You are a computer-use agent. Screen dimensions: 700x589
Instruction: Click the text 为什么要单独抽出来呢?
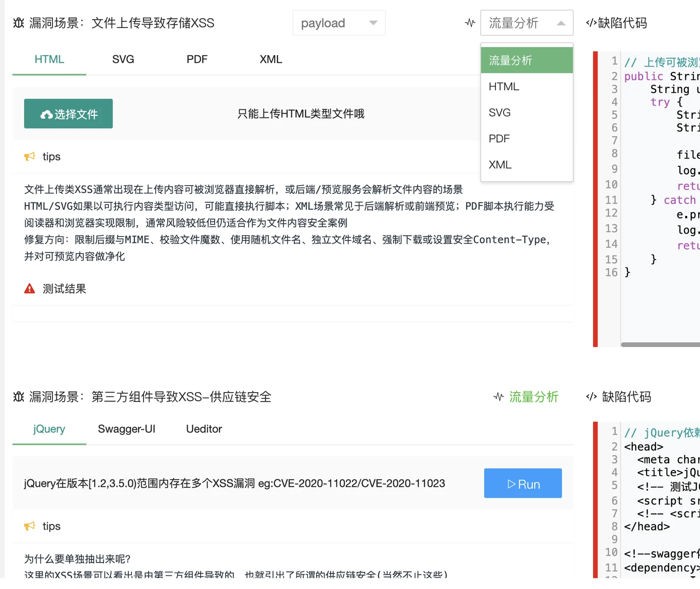[78, 559]
